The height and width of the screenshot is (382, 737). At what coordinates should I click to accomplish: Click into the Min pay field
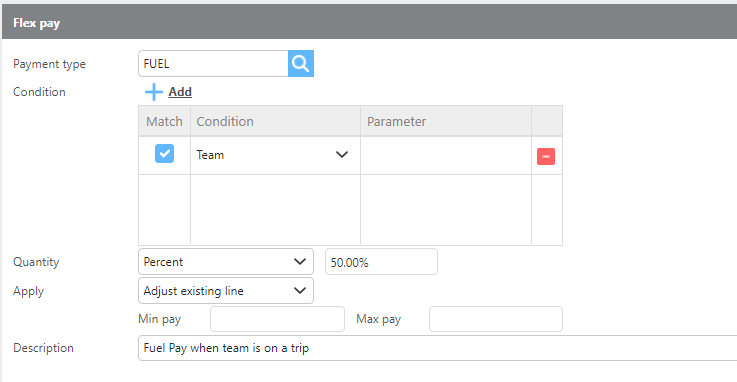277,319
